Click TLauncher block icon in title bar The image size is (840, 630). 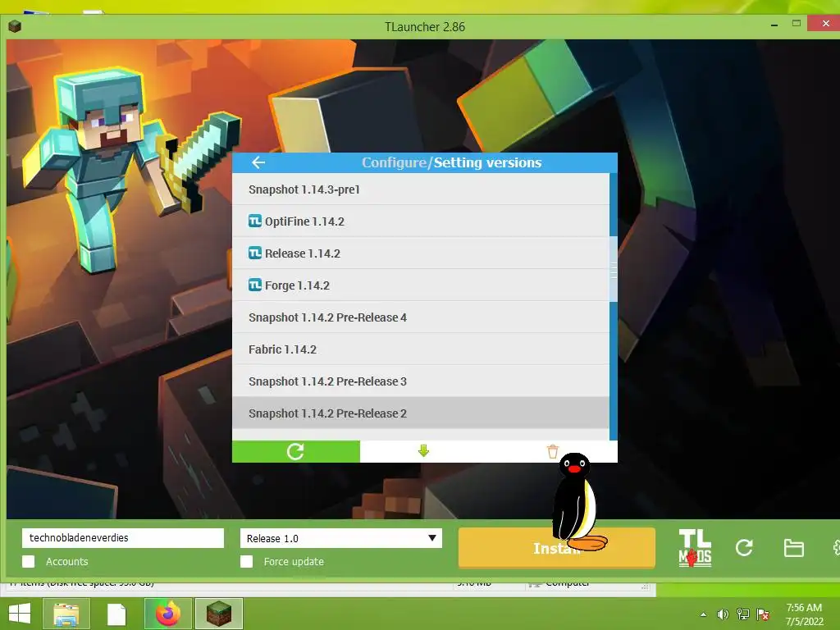(x=15, y=26)
